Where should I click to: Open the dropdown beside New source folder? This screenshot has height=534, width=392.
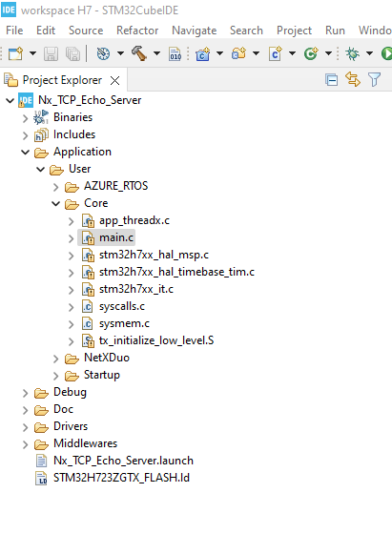tap(257, 53)
